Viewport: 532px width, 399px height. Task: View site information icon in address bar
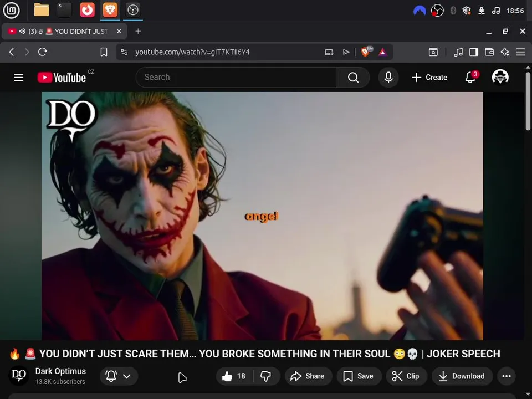click(124, 52)
